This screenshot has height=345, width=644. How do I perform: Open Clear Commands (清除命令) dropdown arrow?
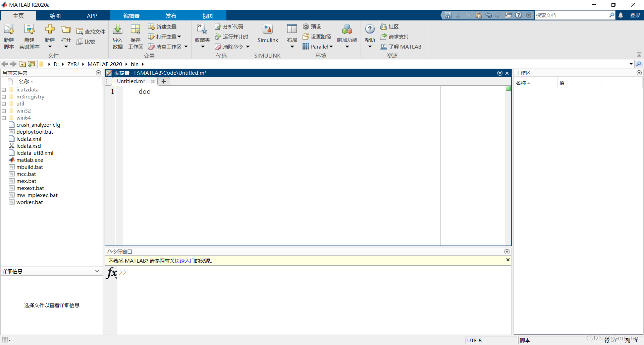(248, 47)
